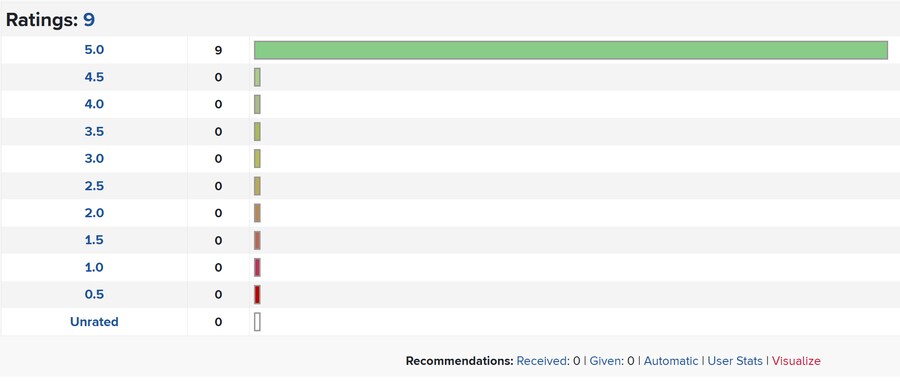Image resolution: width=900 pixels, height=381 pixels.
Task: Open the 0.5 rating link
Action: 94,294
